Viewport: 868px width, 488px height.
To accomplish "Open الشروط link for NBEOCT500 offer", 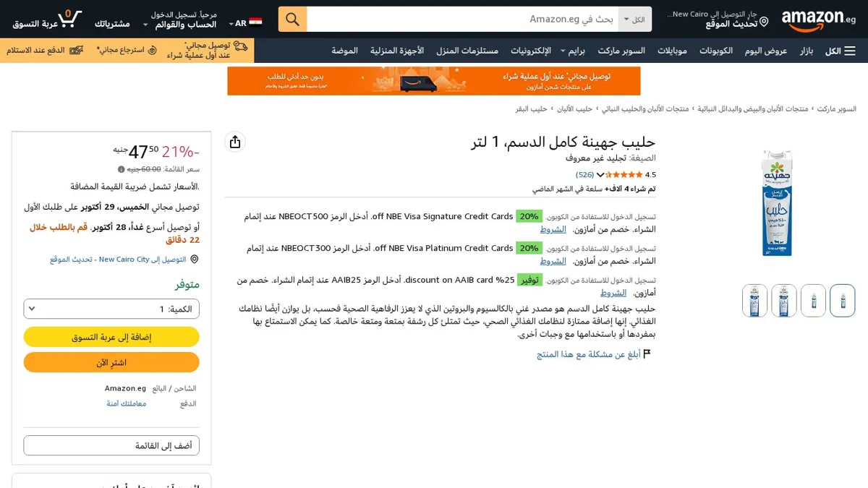I will click(x=553, y=229).
